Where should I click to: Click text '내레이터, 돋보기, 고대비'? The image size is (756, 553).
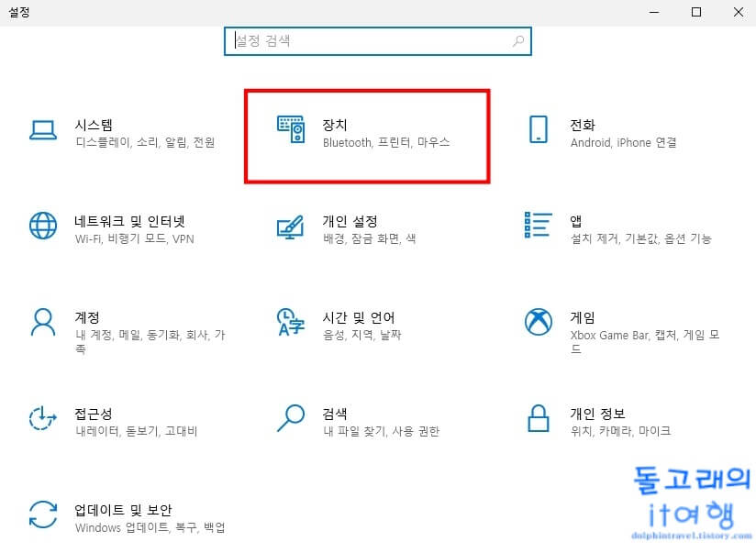tap(137, 431)
